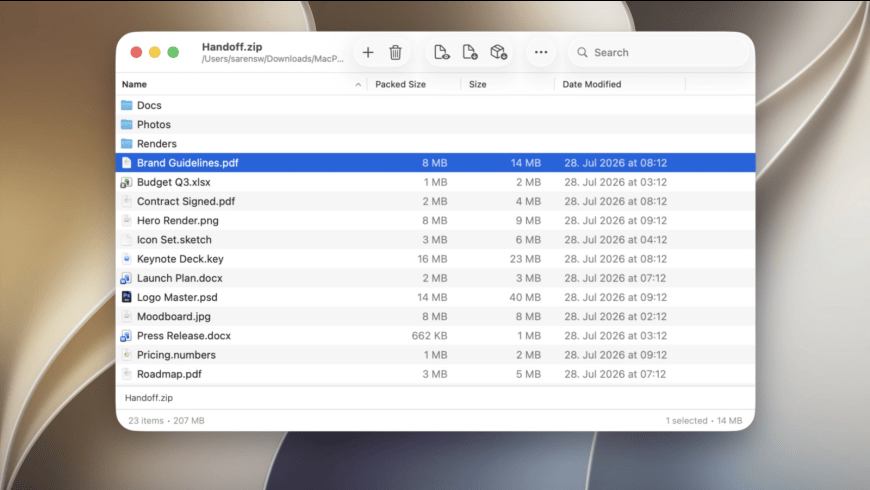Click 5 MB size of Roadmap.pdf

[x=528, y=374]
